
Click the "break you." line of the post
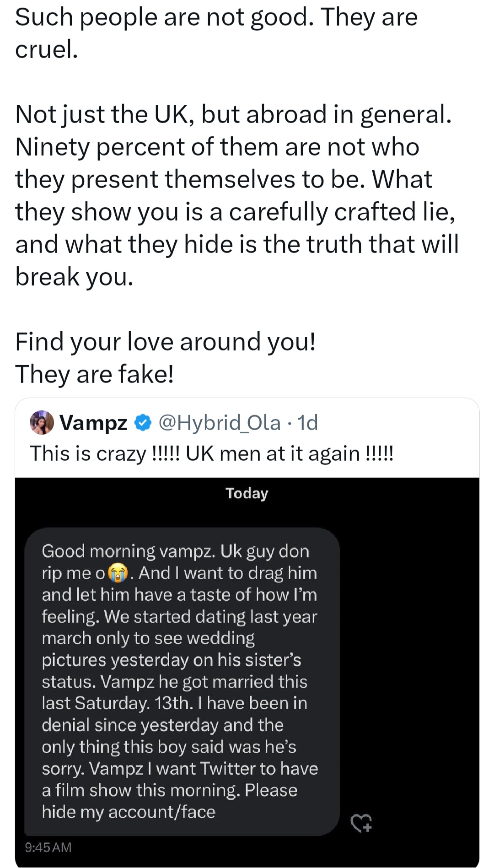[74, 277]
